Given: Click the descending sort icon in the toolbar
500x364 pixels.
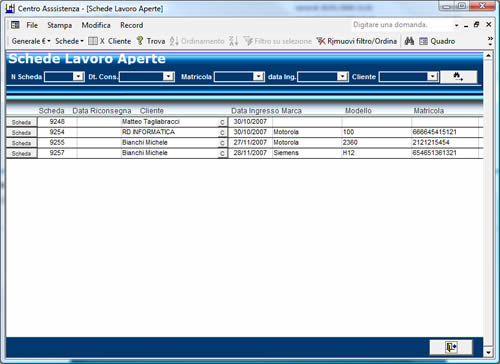Looking at the screenshot, I should 233,41.
